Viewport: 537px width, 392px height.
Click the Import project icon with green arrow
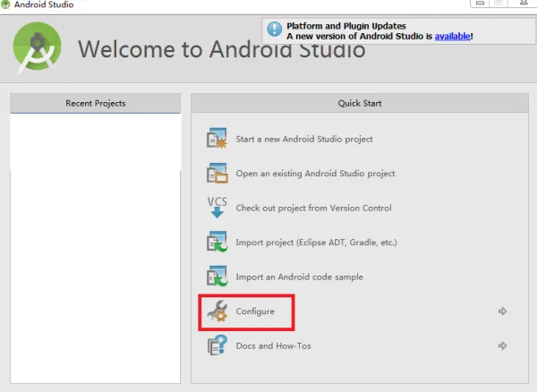point(217,242)
